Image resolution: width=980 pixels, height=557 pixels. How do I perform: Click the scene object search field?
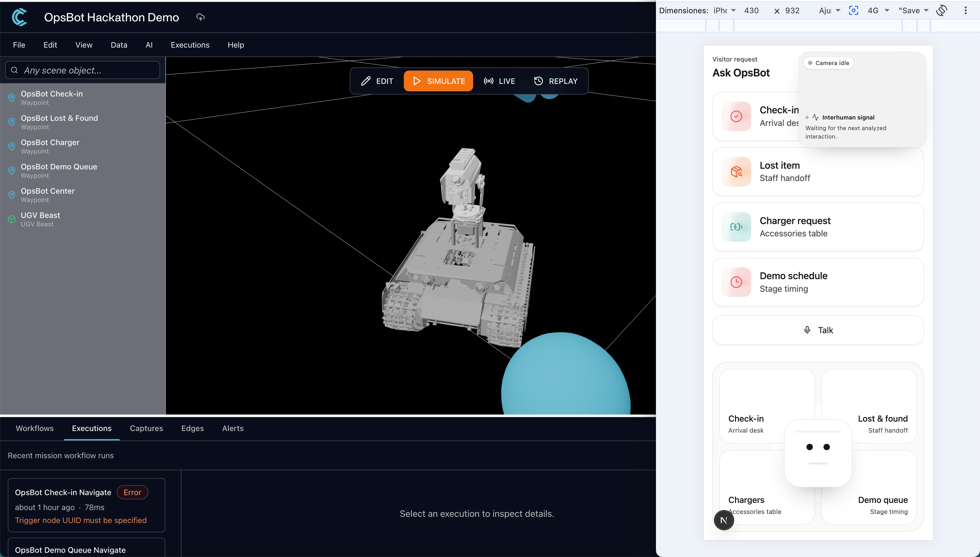pos(83,70)
